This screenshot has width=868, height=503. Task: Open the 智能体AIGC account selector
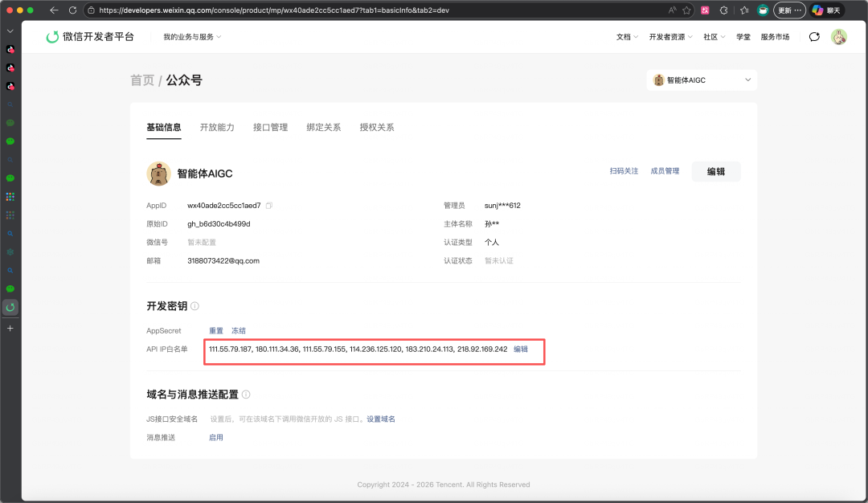tap(702, 80)
